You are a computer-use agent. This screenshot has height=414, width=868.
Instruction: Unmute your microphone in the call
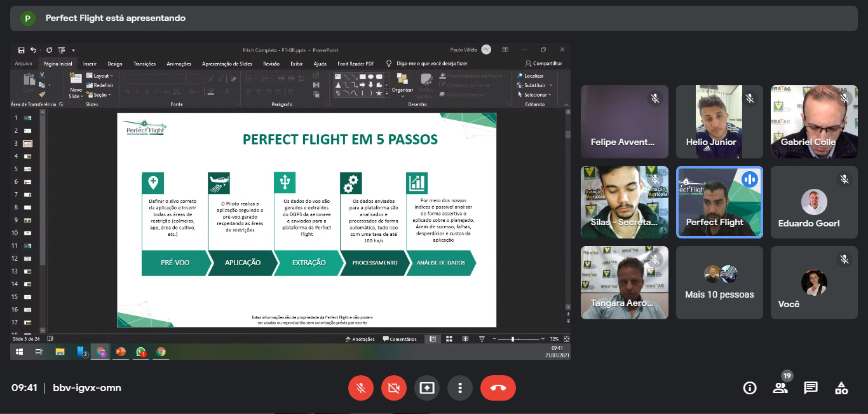pyautogui.click(x=361, y=388)
